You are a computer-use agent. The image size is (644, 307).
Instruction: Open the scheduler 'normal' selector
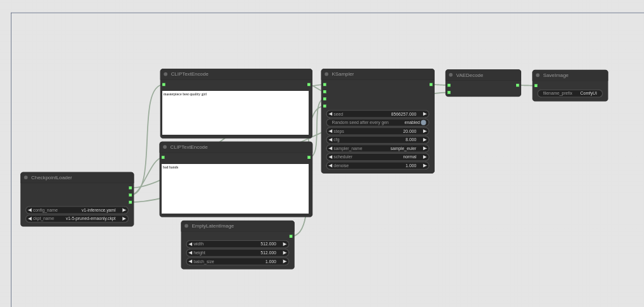pyautogui.click(x=377, y=157)
